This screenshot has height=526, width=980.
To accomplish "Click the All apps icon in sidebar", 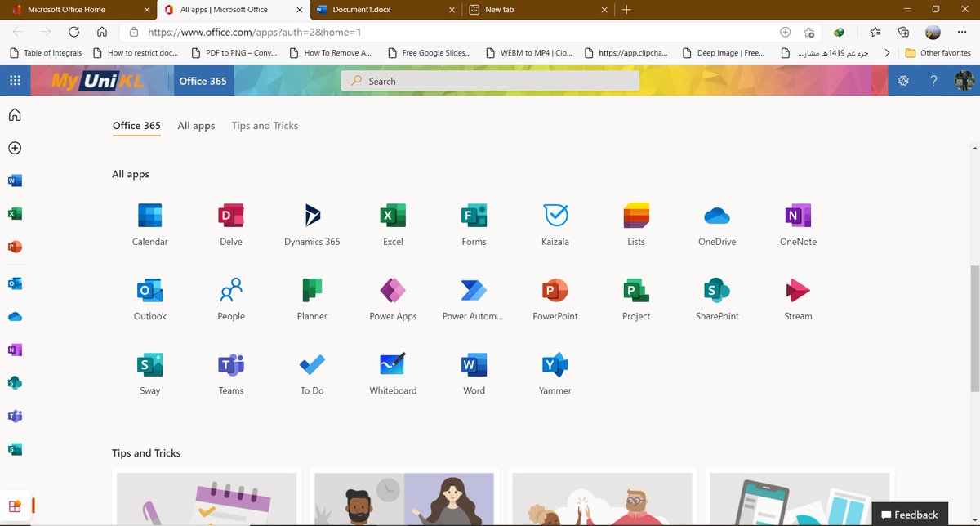I will point(15,506).
